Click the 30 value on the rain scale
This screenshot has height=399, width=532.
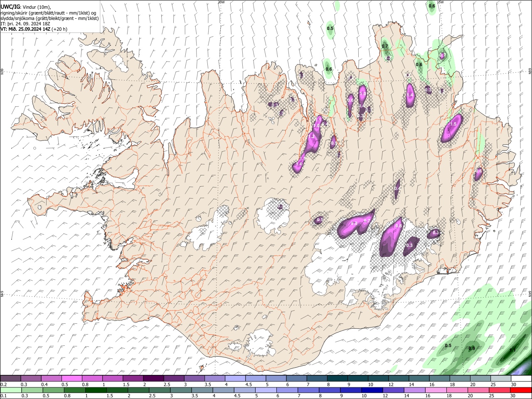coord(514,396)
